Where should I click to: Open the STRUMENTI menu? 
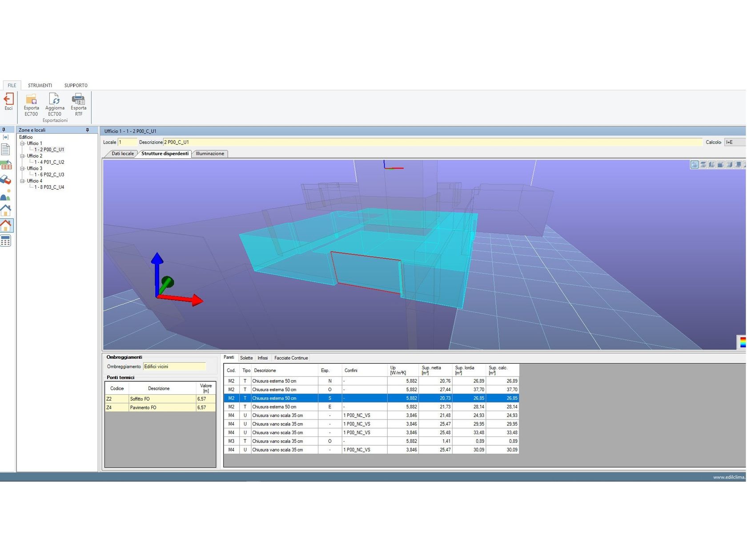point(40,85)
